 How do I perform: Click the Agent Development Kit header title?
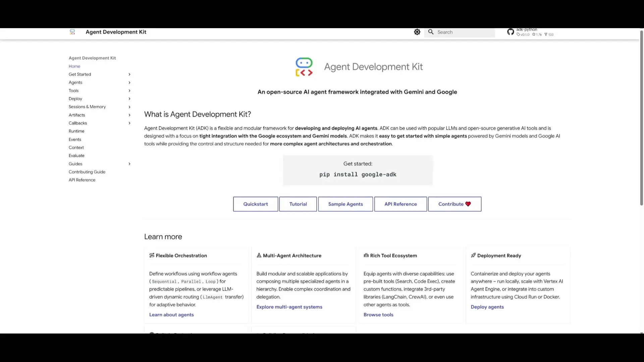(116, 32)
